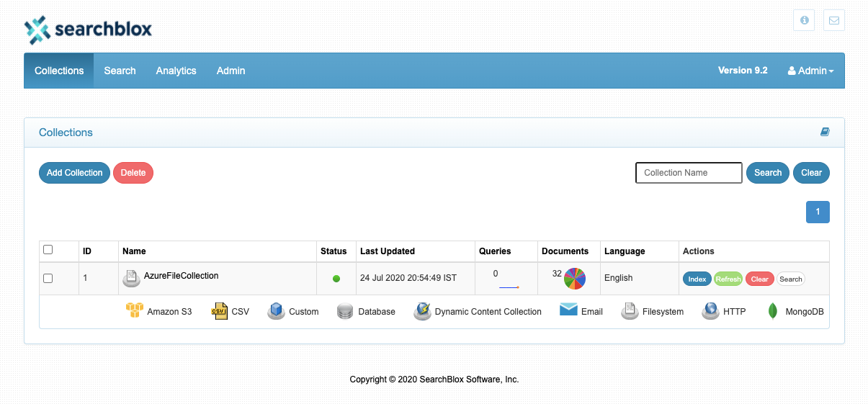
Task: Select the Email collection type icon
Action: [x=568, y=310]
